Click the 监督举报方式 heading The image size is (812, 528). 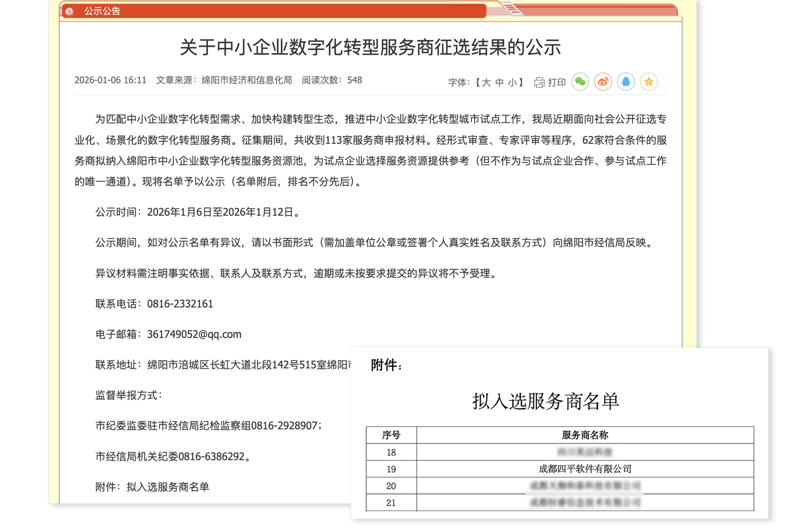[x=129, y=395]
